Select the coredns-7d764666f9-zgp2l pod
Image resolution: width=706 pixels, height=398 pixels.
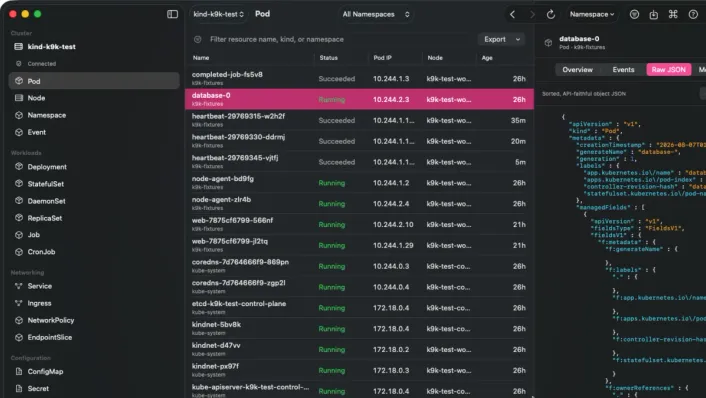pos(359,287)
